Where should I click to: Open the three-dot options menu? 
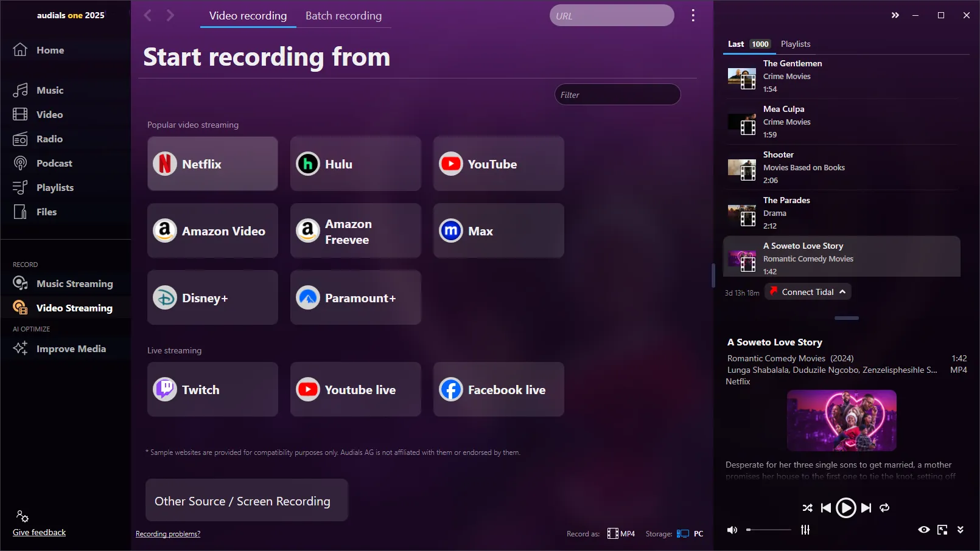pos(693,16)
